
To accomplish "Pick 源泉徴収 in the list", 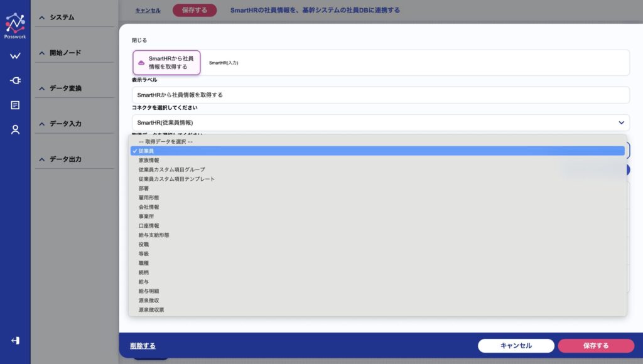I will coord(377,301).
